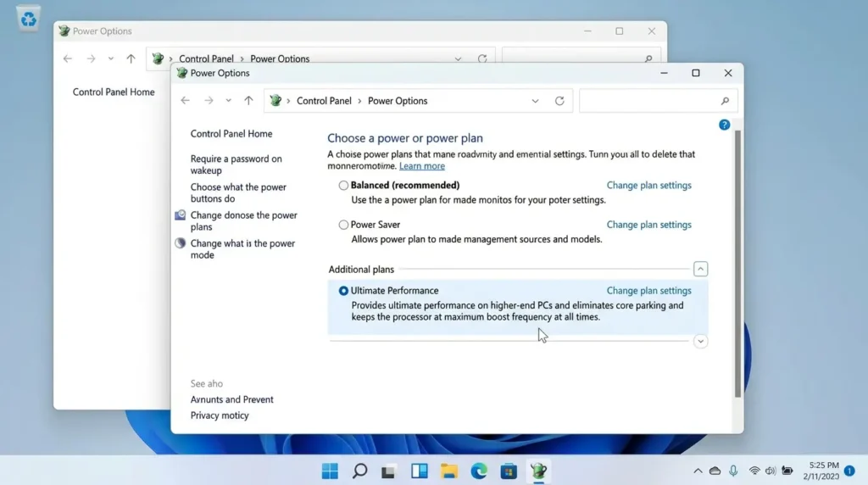Viewport: 868px width, 485px height.
Task: Click the battery tray icon
Action: pos(787,471)
